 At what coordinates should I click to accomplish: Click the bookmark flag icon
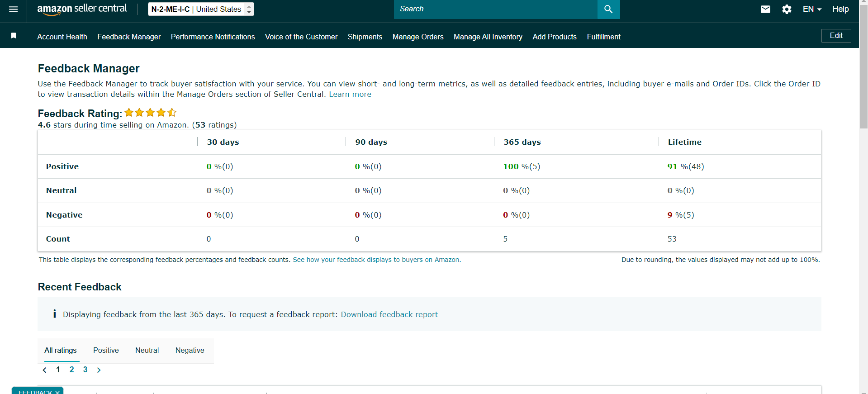click(14, 36)
